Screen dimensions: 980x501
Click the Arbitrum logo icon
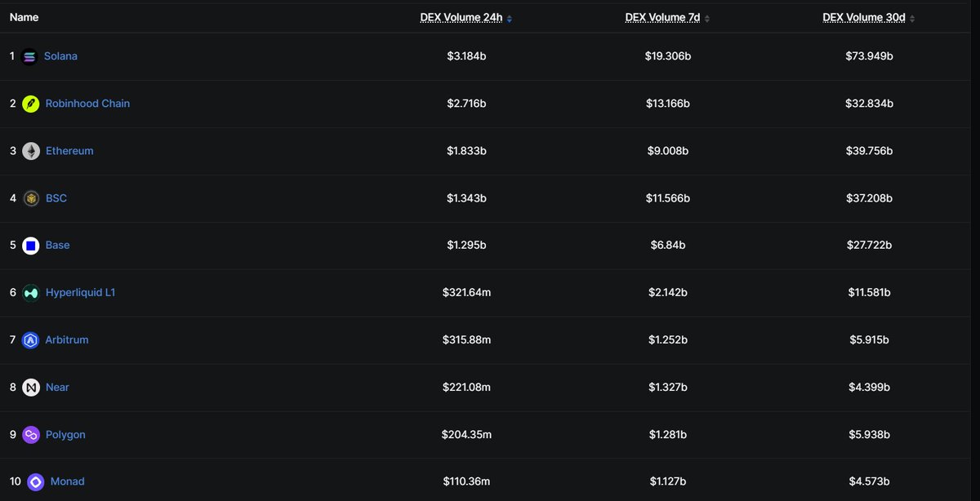pos(31,340)
